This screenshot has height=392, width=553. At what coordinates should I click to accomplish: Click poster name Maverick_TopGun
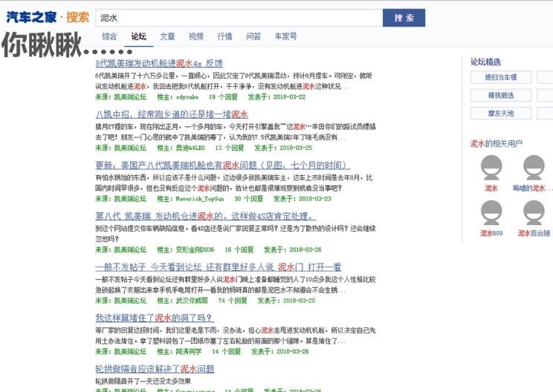[200, 199]
